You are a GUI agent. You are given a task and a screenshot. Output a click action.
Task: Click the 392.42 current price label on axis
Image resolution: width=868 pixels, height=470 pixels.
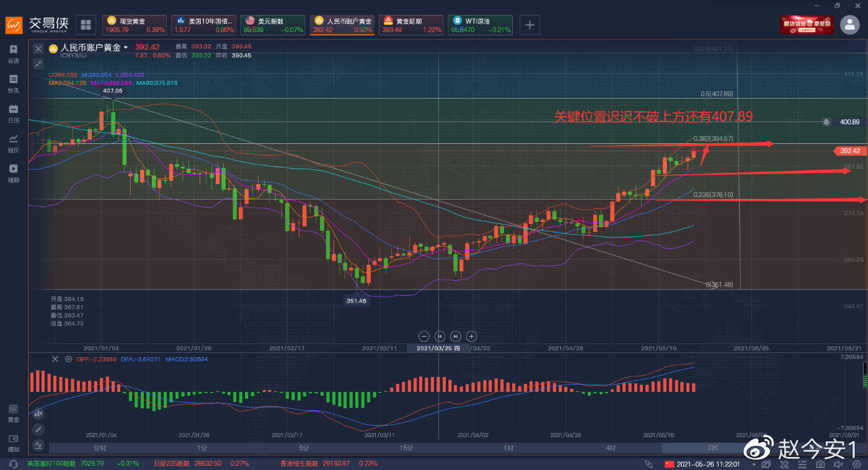coord(849,151)
